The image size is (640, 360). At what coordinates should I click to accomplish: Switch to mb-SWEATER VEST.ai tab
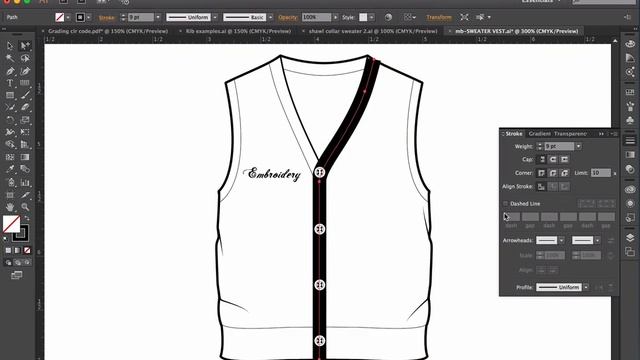coord(516,31)
